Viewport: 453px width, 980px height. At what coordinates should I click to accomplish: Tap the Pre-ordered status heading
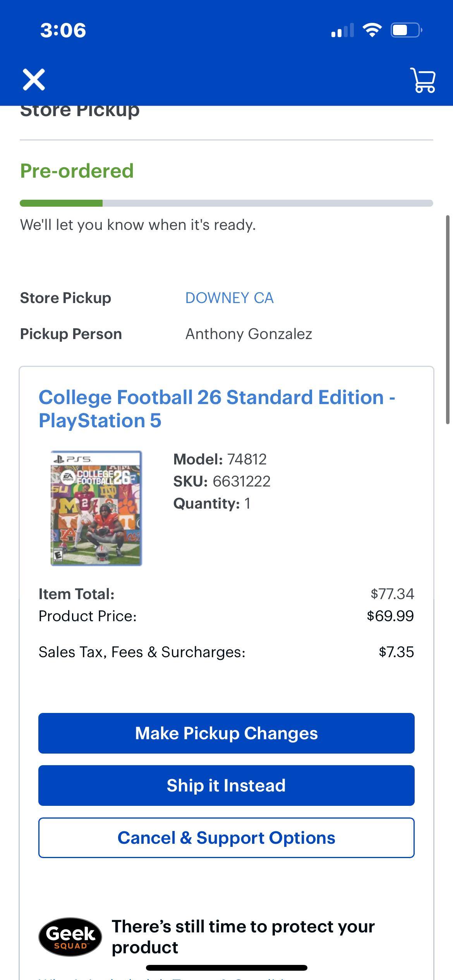77,171
